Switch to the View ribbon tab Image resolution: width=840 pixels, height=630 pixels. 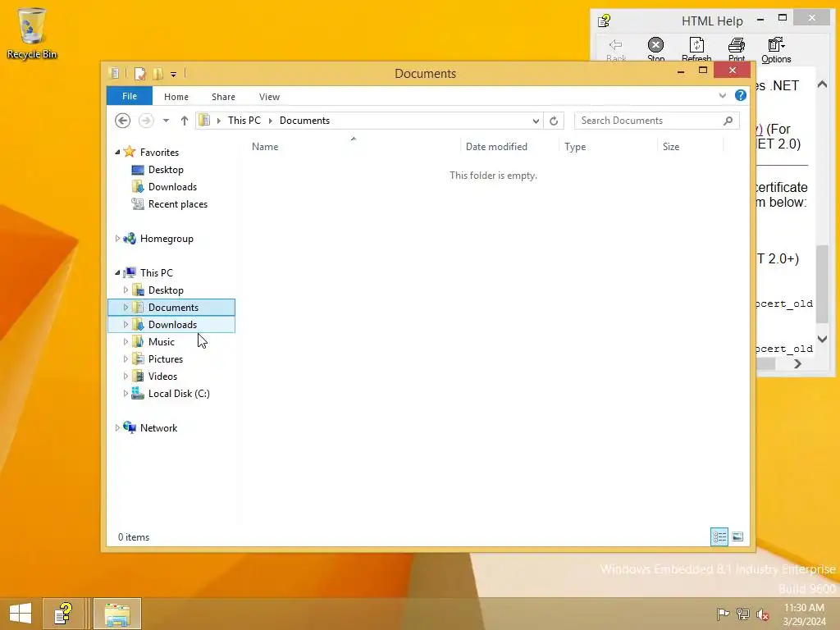[x=269, y=97]
